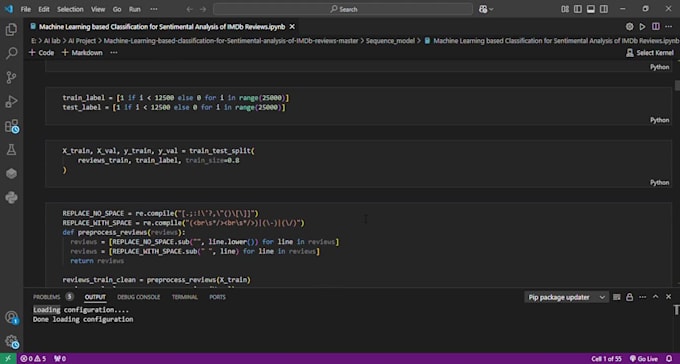The image size is (680, 364).
Task: Clear output with the list icon
Action: [617, 297]
